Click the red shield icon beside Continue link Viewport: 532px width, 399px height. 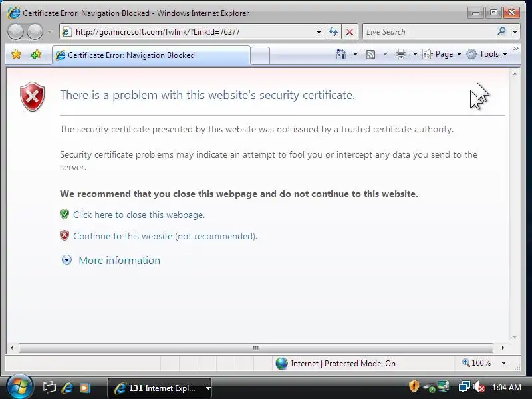[65, 235]
